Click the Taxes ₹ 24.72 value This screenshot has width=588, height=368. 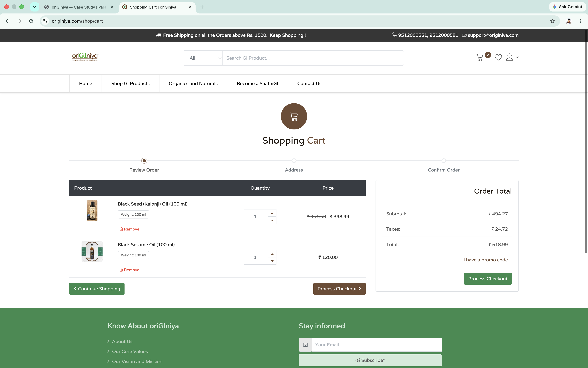499,229
